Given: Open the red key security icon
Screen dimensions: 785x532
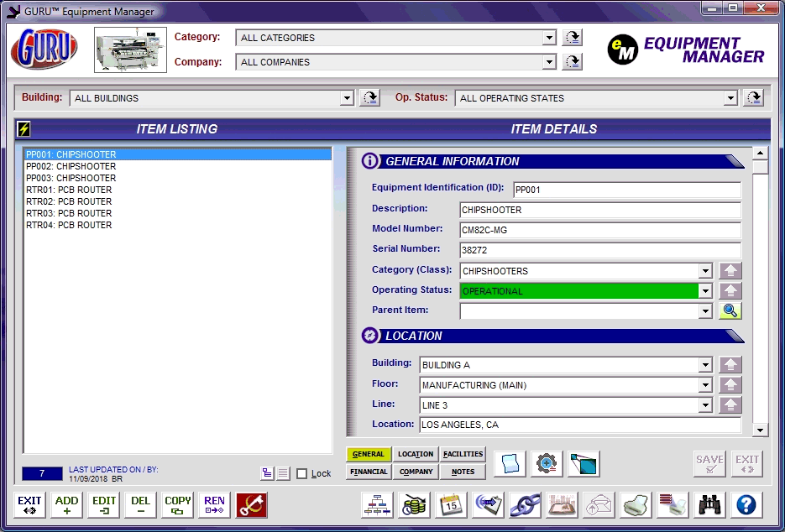Looking at the screenshot, I should (251, 505).
